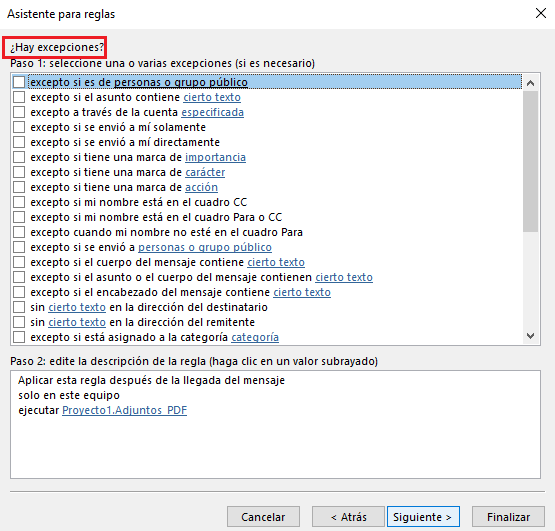The image size is (555, 531).
Task: Click the scroll up arrow of exceptions list
Action: pyautogui.click(x=530, y=83)
